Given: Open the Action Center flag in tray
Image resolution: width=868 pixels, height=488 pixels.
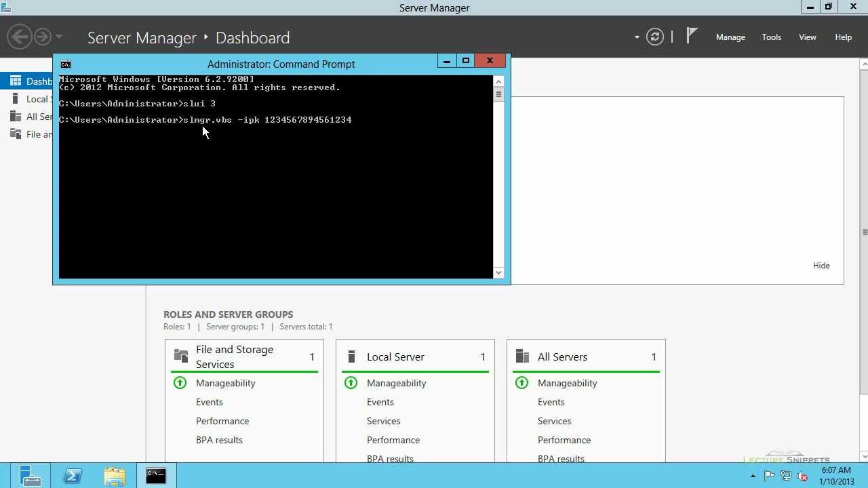Looking at the screenshot, I should coord(770,476).
